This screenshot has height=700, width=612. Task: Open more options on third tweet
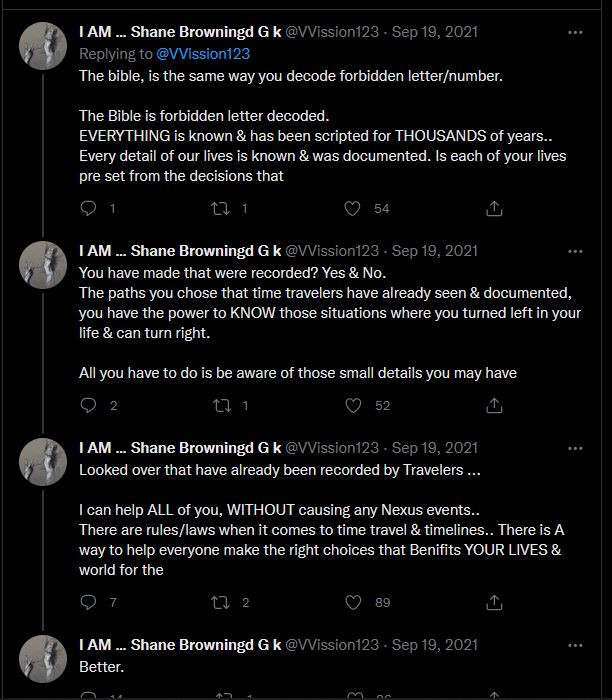point(575,447)
